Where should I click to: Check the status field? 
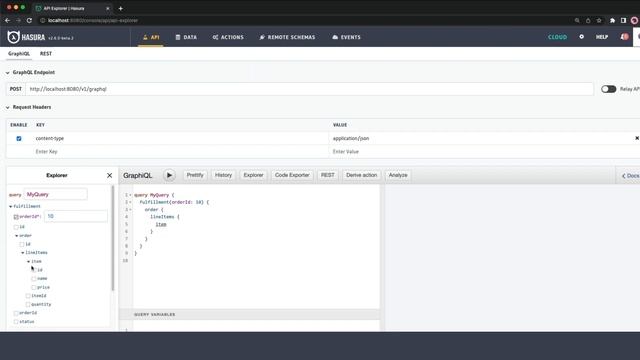tap(16, 322)
